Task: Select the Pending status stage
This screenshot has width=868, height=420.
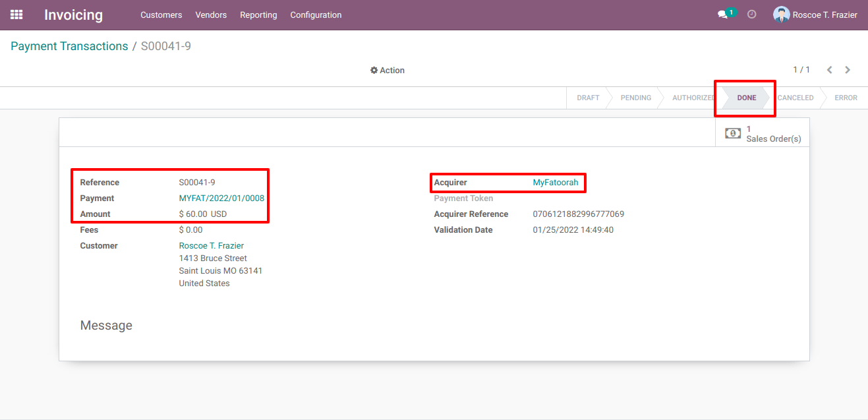Action: coord(636,98)
